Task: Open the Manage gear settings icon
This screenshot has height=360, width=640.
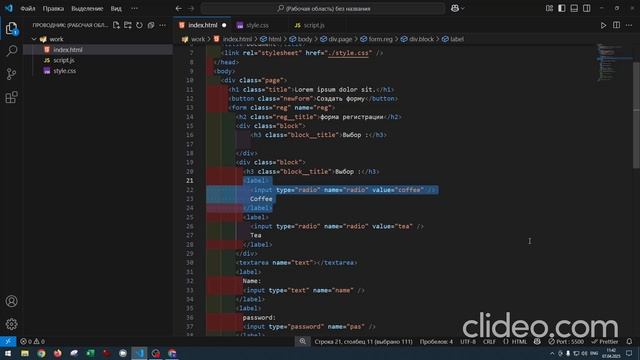Action: [x=11, y=324]
